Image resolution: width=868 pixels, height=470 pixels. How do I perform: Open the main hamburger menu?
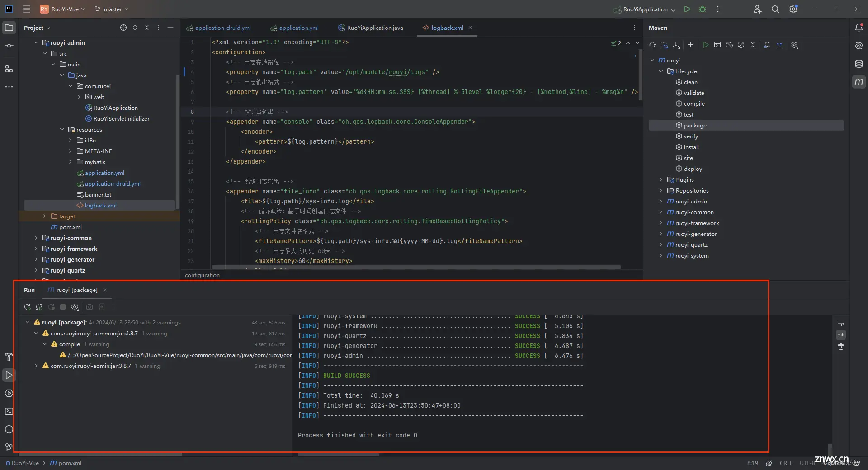[x=27, y=9]
